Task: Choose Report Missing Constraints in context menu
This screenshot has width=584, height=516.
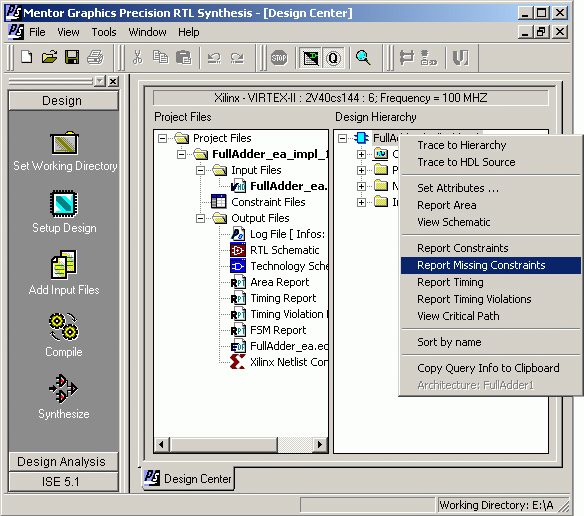Action: pos(491,265)
